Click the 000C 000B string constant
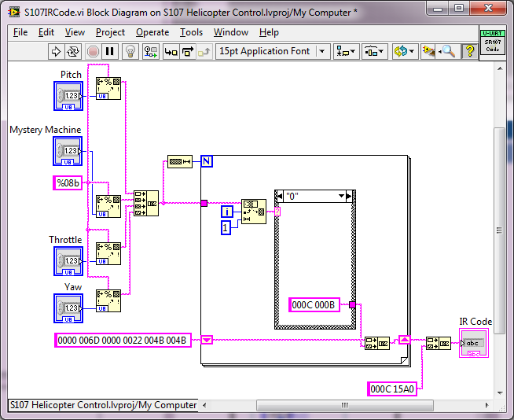514x420 pixels. coord(314,305)
